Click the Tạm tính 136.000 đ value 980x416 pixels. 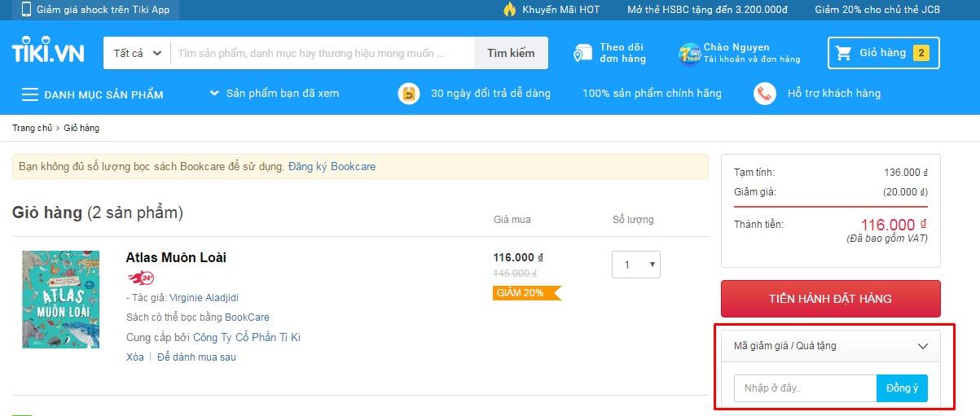[906, 173]
